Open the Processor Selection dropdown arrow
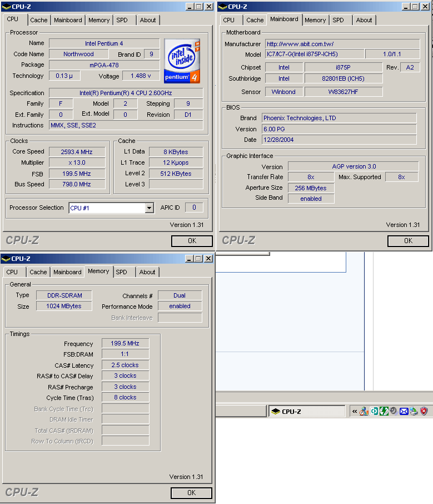This screenshot has height=504, width=433. point(149,208)
